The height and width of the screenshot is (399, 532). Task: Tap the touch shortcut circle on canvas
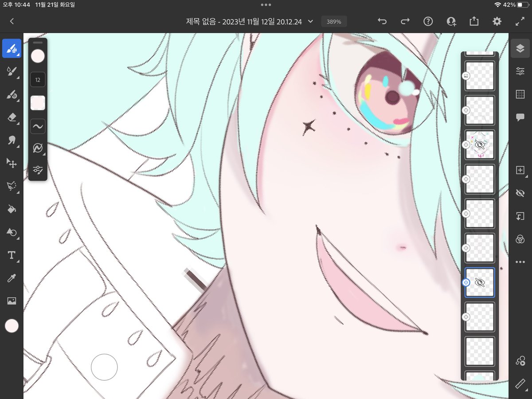[x=104, y=367]
